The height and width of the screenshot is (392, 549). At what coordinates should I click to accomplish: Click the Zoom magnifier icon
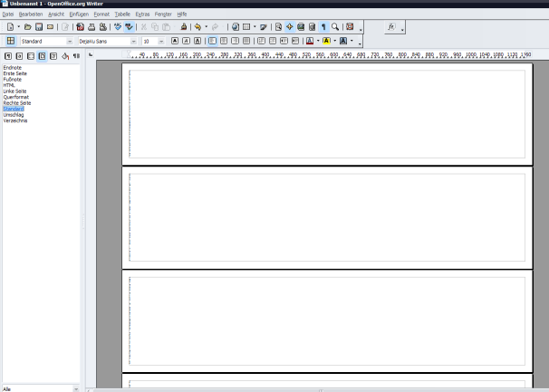click(x=335, y=28)
